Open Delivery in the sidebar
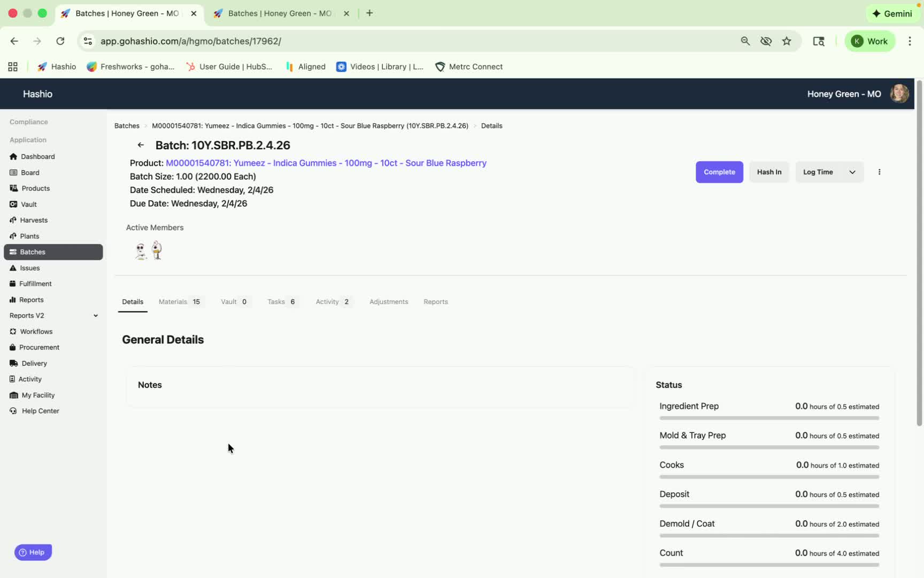The image size is (924, 578). point(28,363)
